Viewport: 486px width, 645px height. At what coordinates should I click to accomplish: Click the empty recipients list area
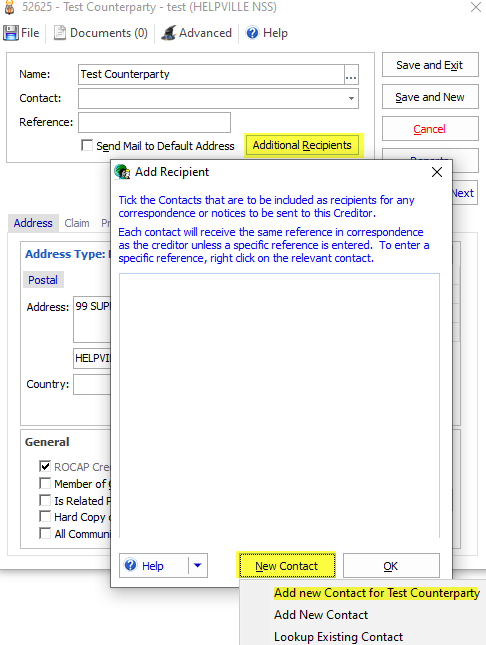(x=279, y=405)
